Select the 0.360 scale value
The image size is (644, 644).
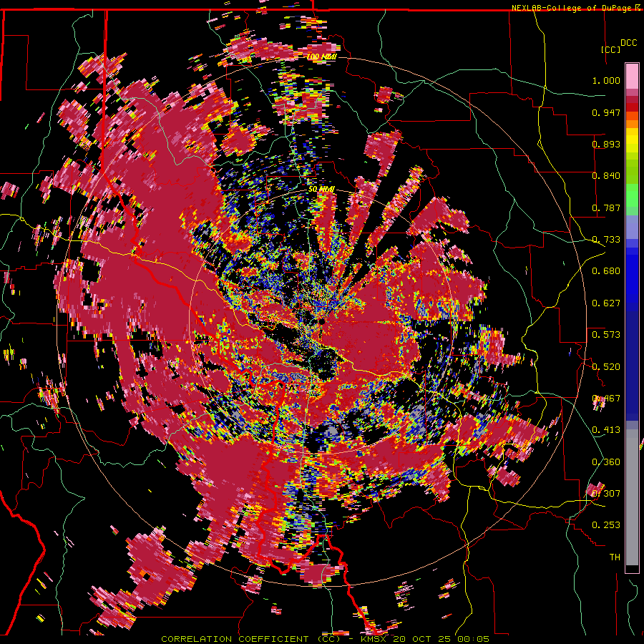606,462
